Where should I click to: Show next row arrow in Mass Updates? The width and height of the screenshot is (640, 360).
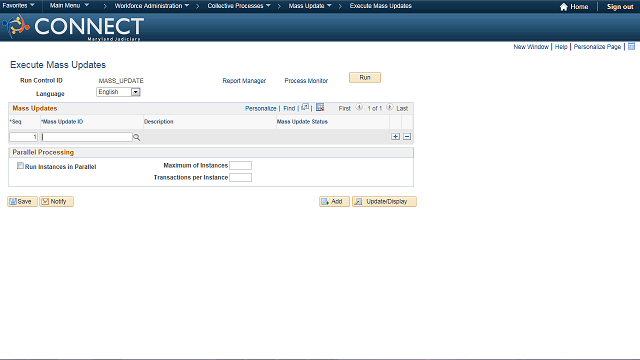point(390,107)
